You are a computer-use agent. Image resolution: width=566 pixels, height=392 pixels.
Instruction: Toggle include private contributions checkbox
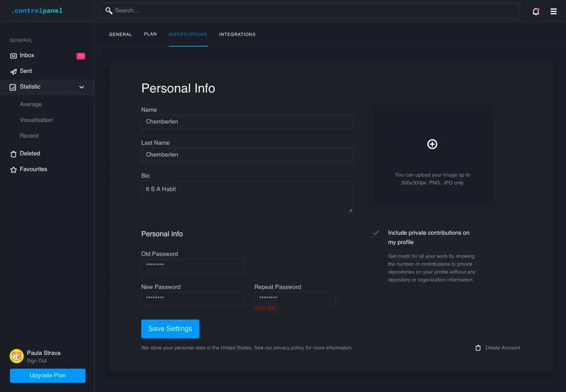[x=376, y=233]
